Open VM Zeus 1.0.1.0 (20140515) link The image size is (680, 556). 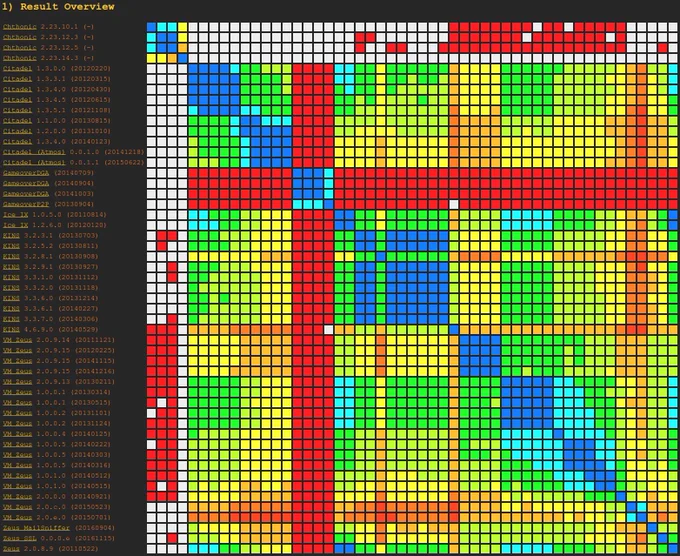[x=17, y=486]
